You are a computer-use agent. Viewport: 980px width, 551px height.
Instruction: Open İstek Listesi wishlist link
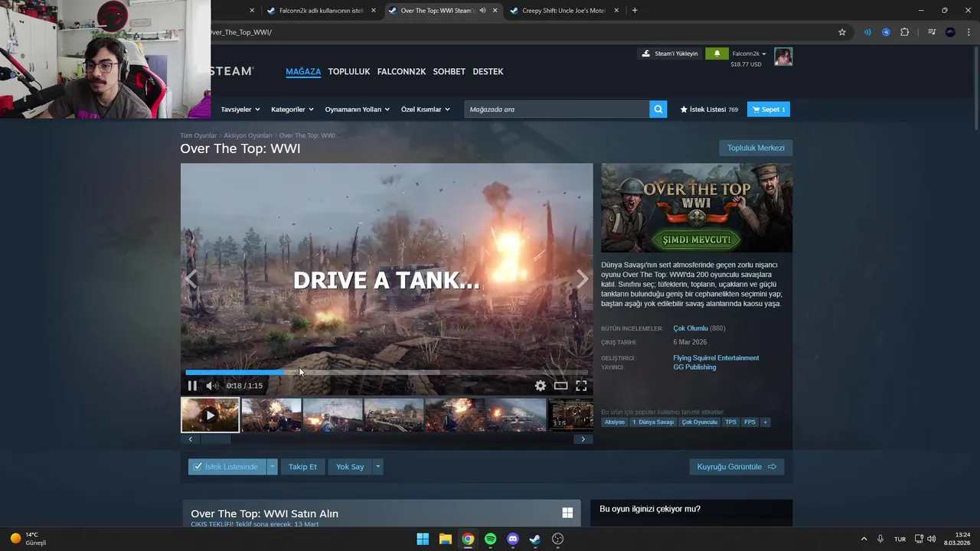(x=709, y=109)
